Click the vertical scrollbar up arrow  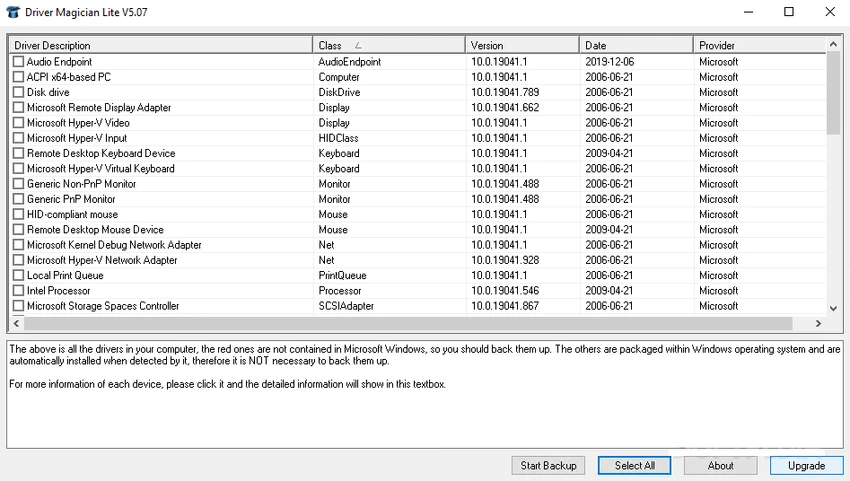[833, 44]
